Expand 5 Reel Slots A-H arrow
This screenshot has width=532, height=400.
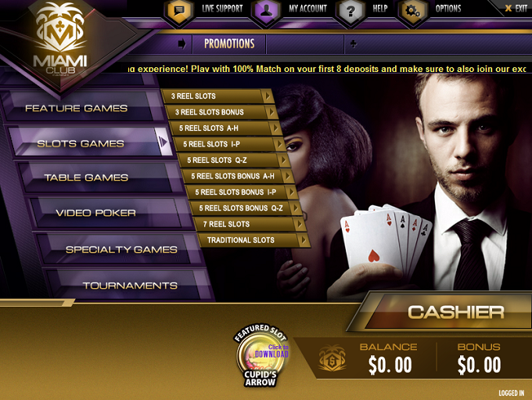click(x=276, y=128)
